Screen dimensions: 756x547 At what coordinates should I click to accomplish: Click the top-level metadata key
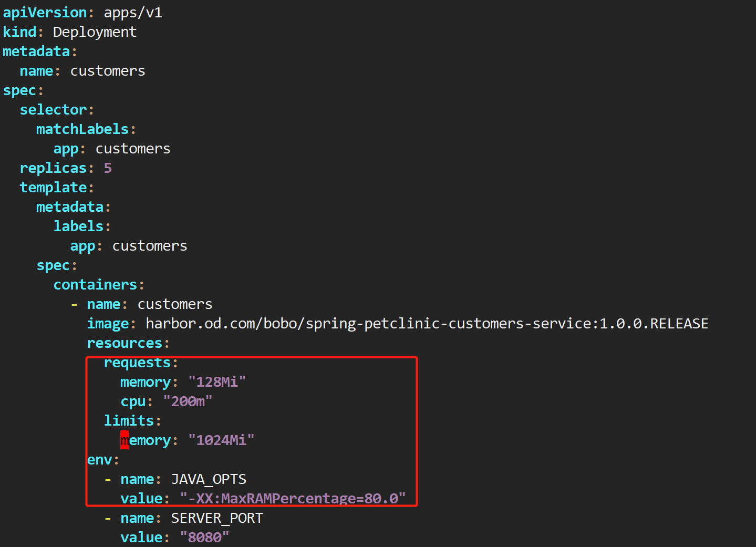[x=36, y=51]
